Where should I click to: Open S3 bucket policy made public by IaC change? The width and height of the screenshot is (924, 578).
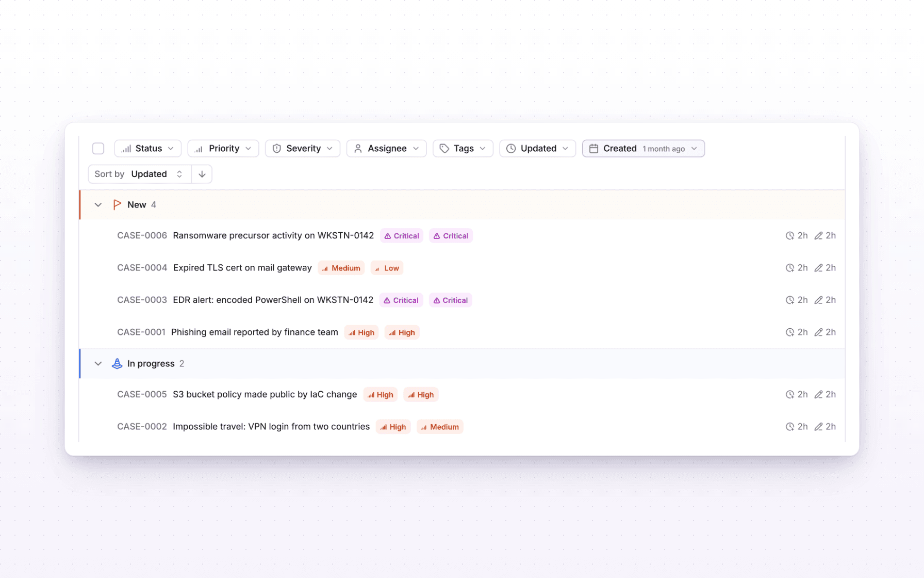click(x=265, y=394)
